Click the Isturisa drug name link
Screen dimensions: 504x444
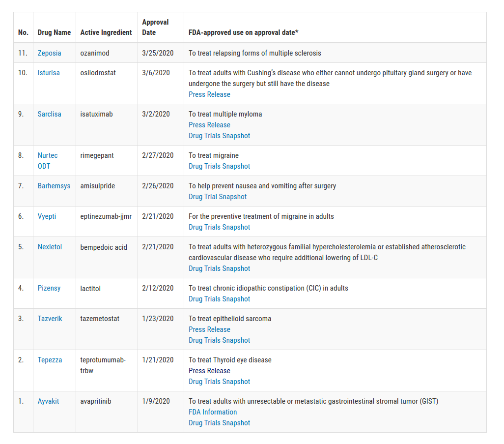click(x=49, y=73)
